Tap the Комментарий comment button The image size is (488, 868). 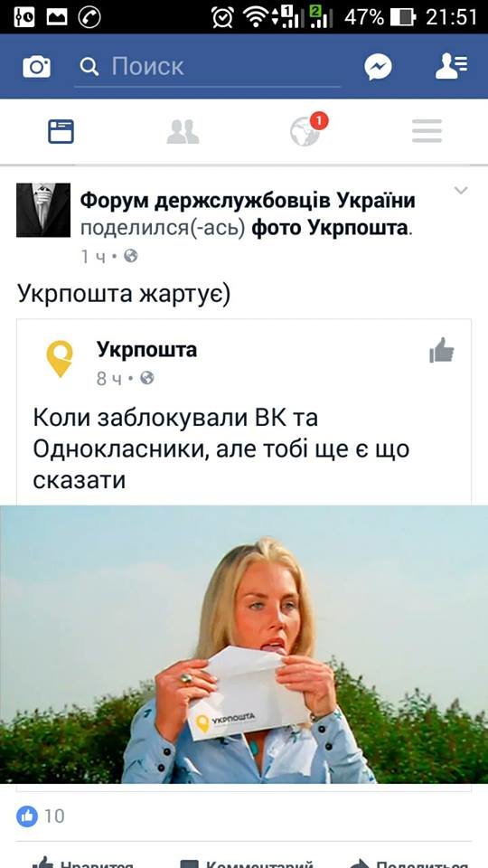coord(248,863)
